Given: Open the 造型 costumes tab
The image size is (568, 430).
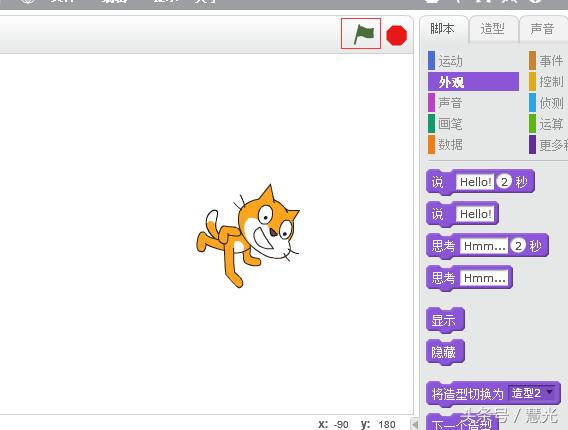Looking at the screenshot, I should click(x=492, y=28).
